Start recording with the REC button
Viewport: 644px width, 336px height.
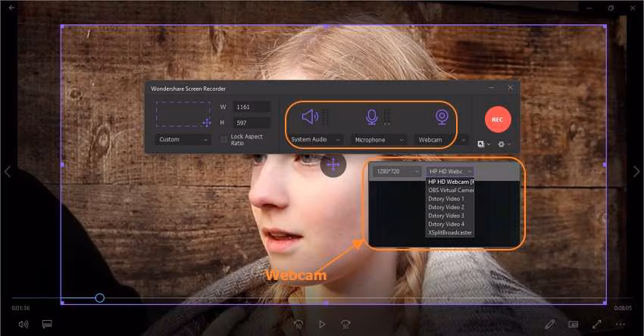[498, 120]
